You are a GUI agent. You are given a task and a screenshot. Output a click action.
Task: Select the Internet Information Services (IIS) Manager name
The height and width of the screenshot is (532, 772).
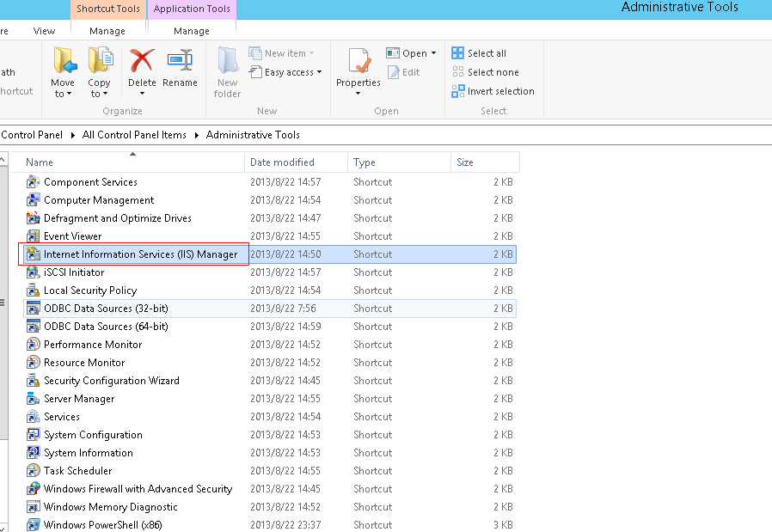(140, 254)
